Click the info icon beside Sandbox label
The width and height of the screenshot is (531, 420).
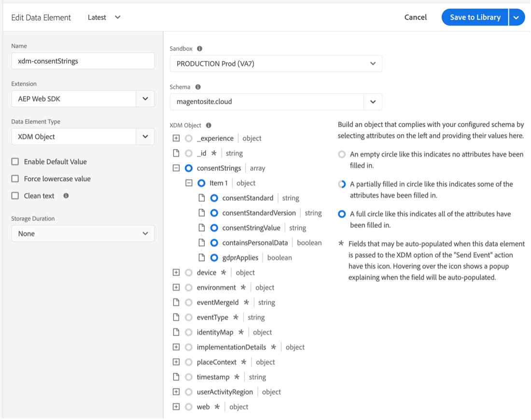pyautogui.click(x=199, y=49)
